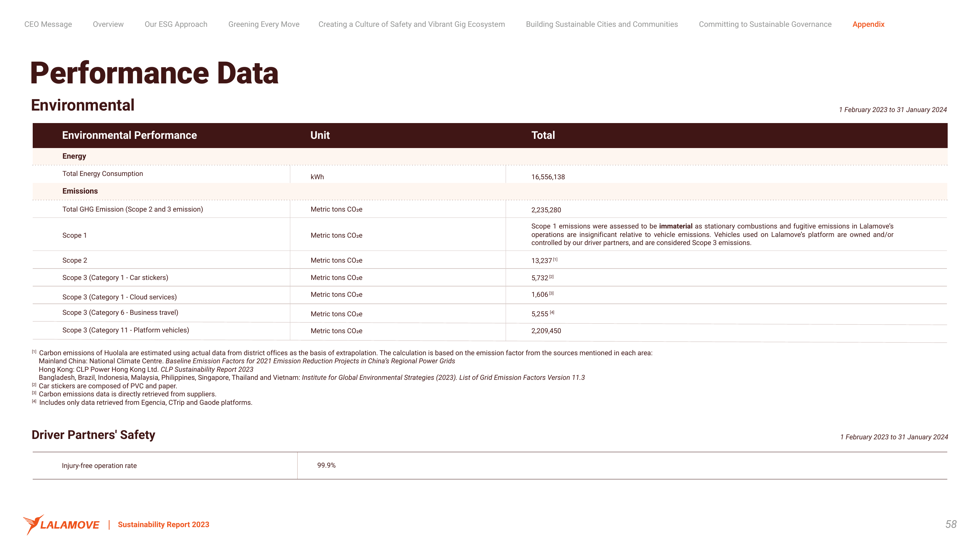Image resolution: width=980 pixels, height=551 pixels.
Task: Click the bold word immaterial
Action: [x=676, y=226]
